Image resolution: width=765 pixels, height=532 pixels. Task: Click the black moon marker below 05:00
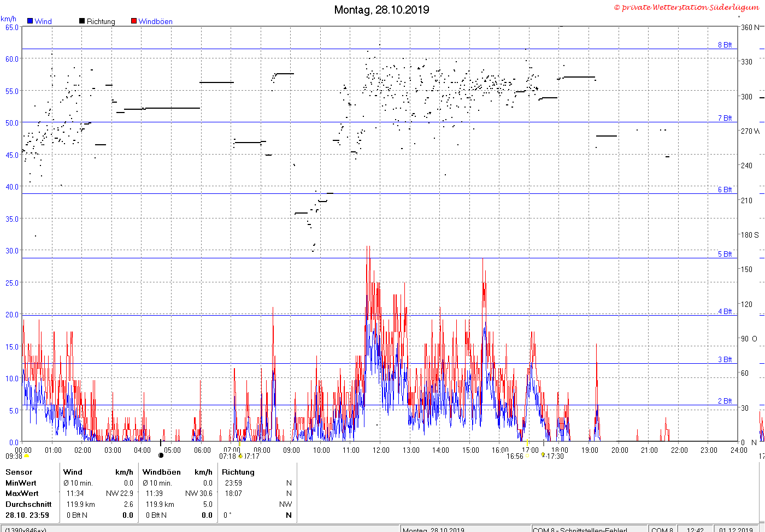161,456
